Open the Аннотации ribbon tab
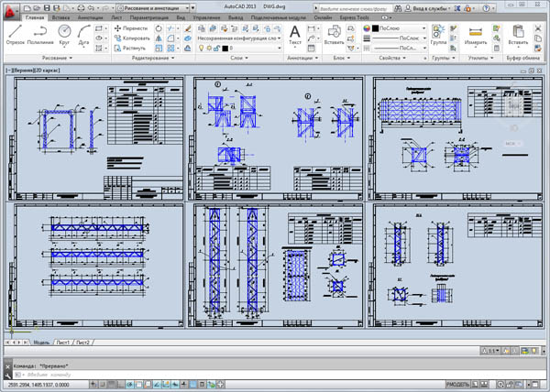The height and width of the screenshot is (392, 550). click(x=91, y=16)
